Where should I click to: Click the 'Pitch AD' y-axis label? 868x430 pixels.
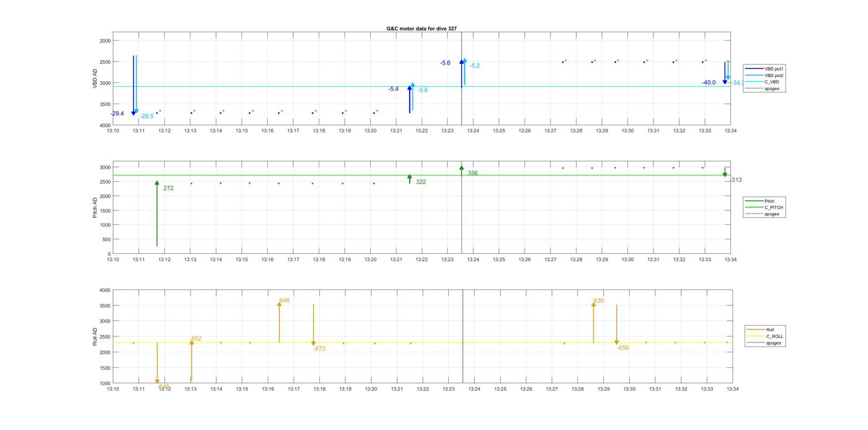[x=95, y=208]
